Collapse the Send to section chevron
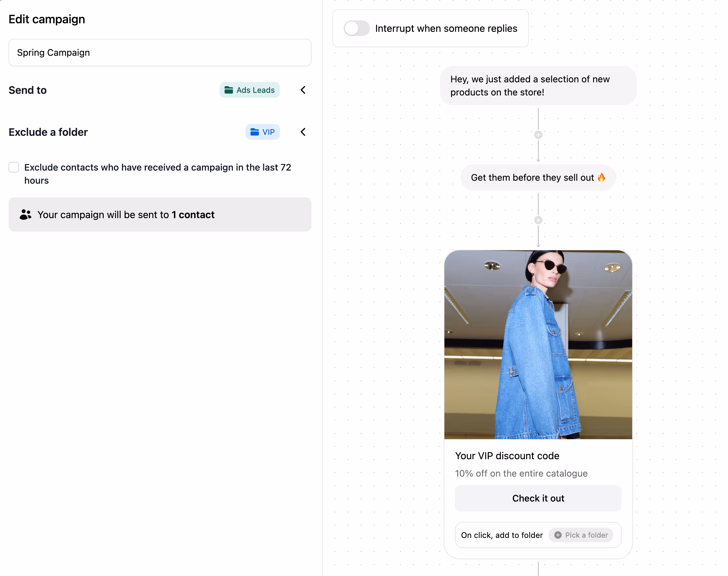Screen dimensions: 728x576 tap(303, 90)
